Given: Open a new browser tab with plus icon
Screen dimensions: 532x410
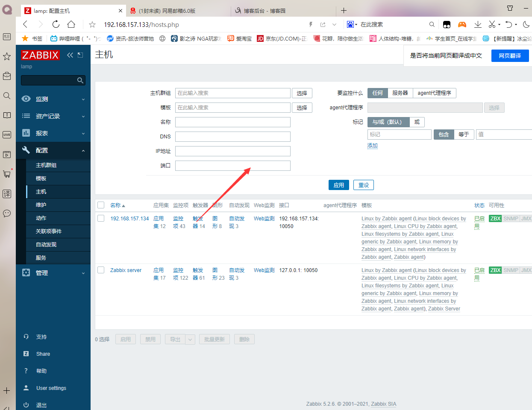Looking at the screenshot, I should pyautogui.click(x=344, y=11).
